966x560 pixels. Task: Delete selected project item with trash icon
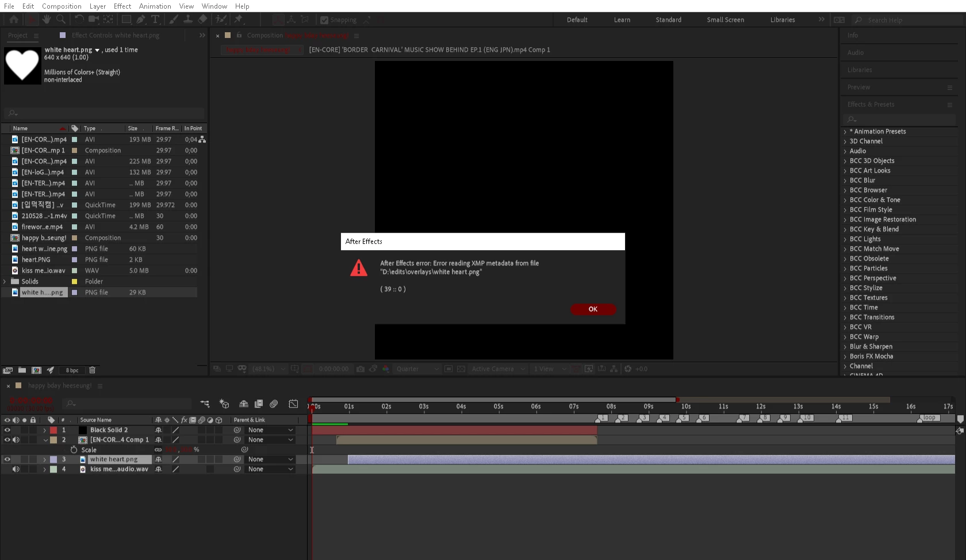[x=92, y=370]
